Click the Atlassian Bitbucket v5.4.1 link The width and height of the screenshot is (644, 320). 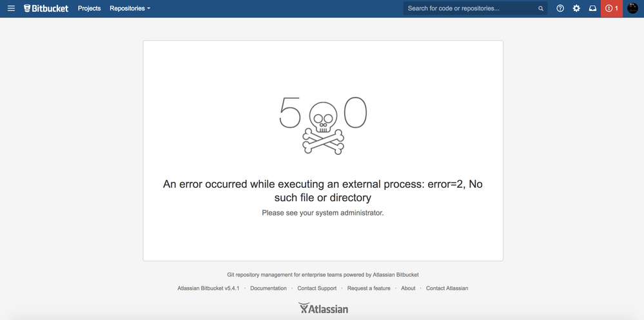point(208,288)
